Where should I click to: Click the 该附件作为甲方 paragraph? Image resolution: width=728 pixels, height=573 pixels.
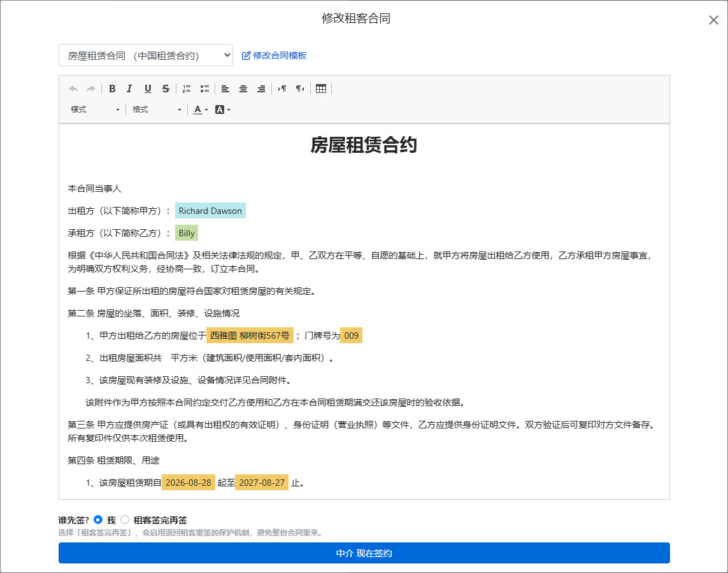(275, 402)
